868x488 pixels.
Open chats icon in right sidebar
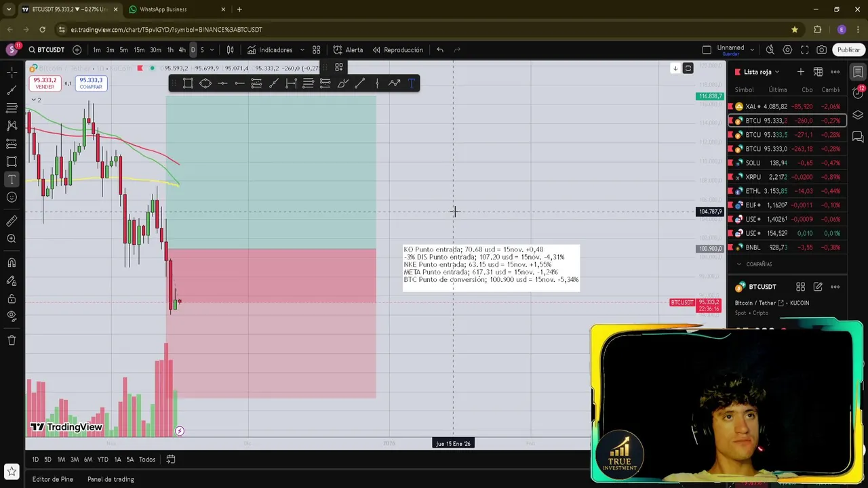pyautogui.click(x=858, y=137)
